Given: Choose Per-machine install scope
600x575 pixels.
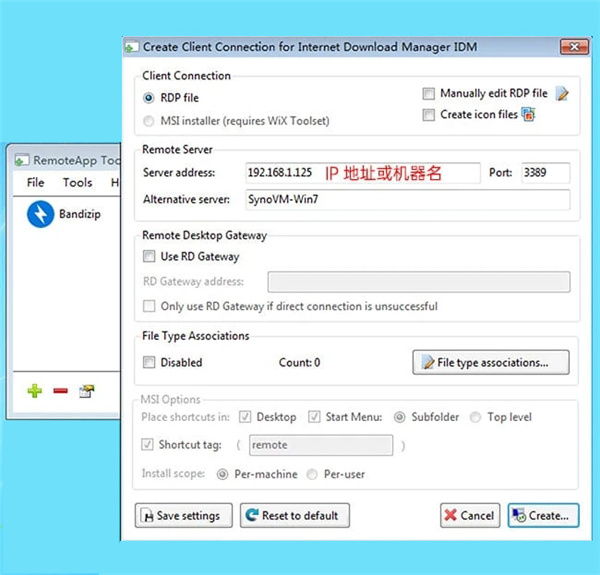Looking at the screenshot, I should click(x=222, y=474).
